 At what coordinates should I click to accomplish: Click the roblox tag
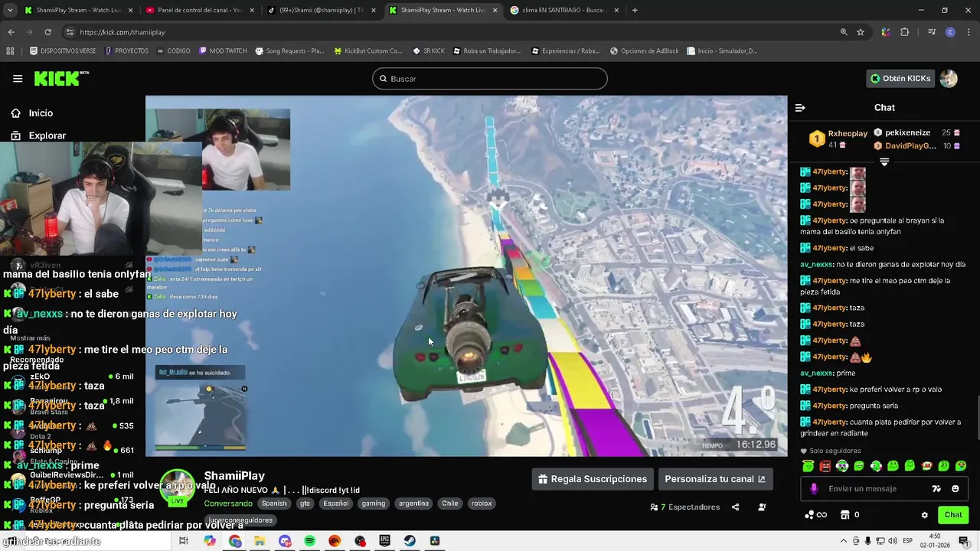tap(482, 504)
